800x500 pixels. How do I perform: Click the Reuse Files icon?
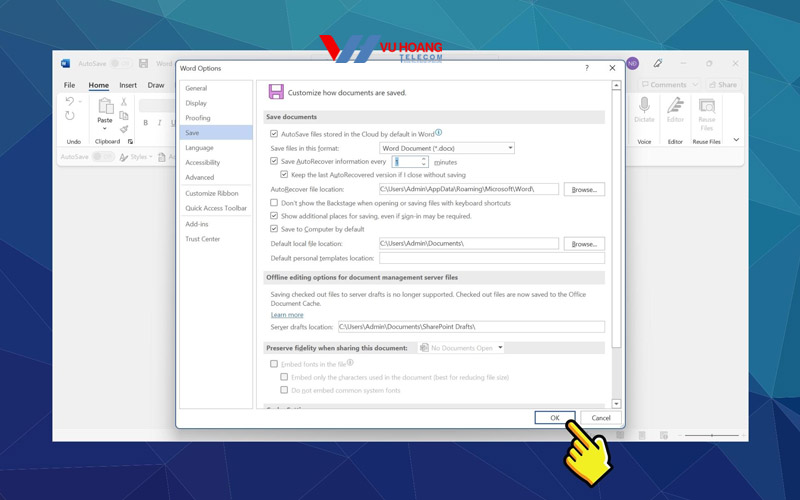click(706, 107)
